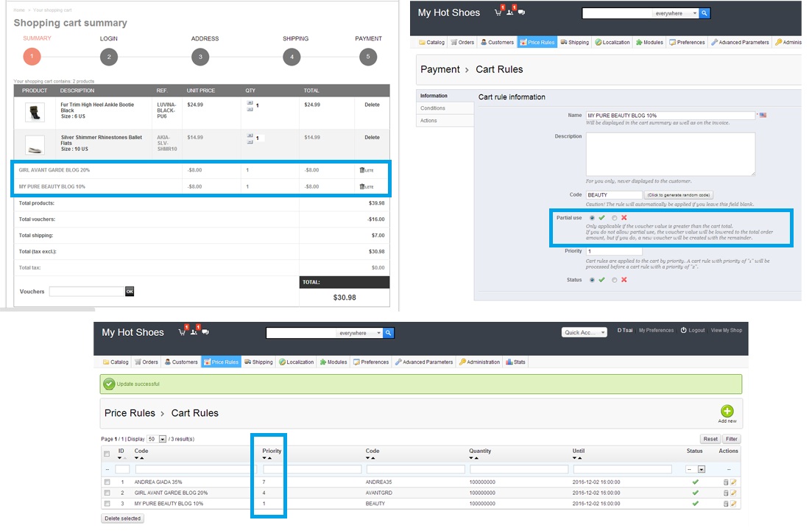Open the Quick Access dropdown
Screen dimensions: 812x531
(584, 333)
